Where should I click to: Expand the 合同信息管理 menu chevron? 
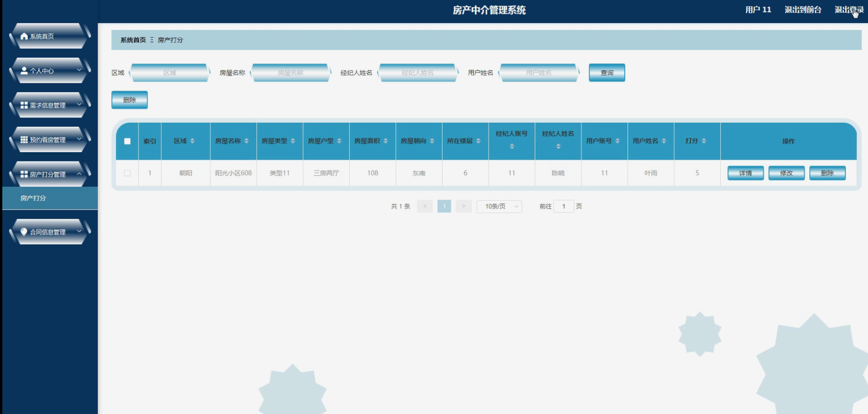pos(79,231)
